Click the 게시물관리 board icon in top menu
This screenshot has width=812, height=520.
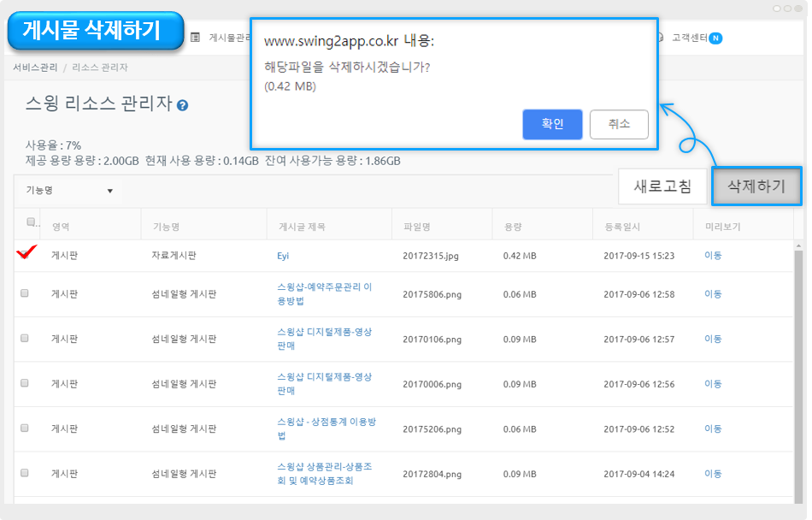tap(195, 38)
